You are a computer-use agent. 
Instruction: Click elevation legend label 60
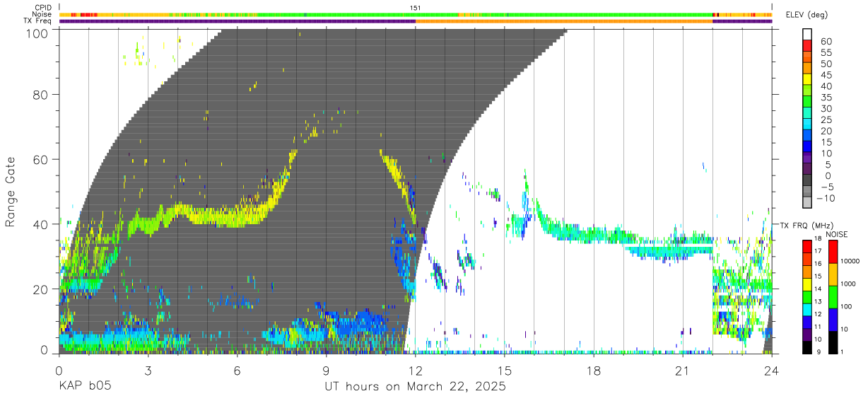[825, 42]
